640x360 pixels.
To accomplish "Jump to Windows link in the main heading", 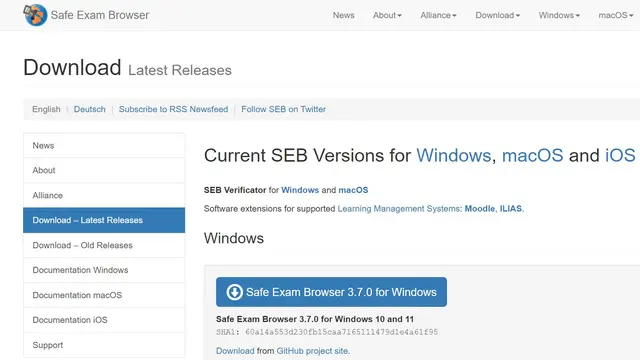I will click(453, 156).
